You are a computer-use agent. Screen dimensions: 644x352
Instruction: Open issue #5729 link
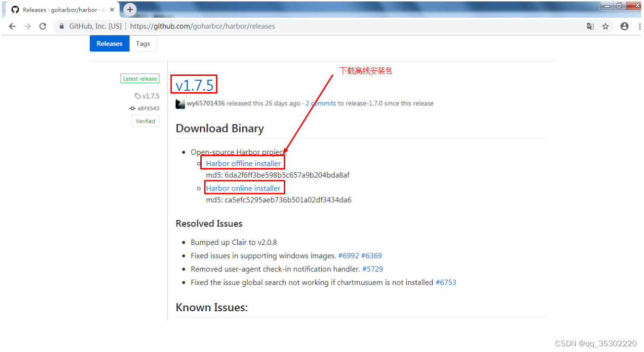(373, 269)
